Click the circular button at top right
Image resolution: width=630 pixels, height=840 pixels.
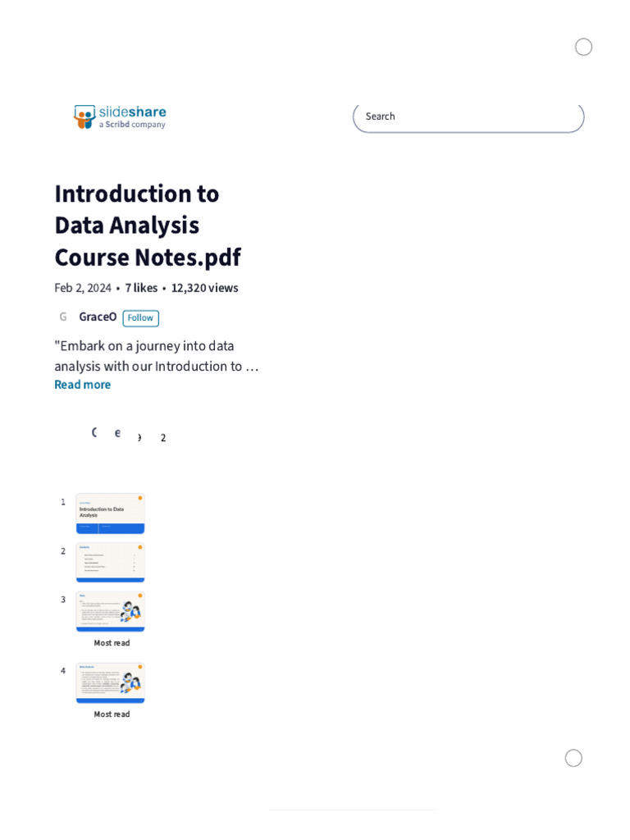[583, 47]
